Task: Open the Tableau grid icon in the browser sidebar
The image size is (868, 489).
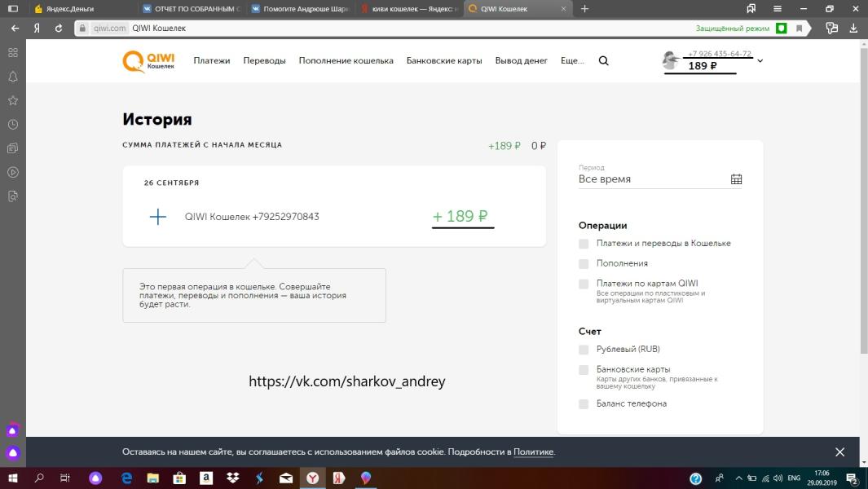Action: coord(13,53)
